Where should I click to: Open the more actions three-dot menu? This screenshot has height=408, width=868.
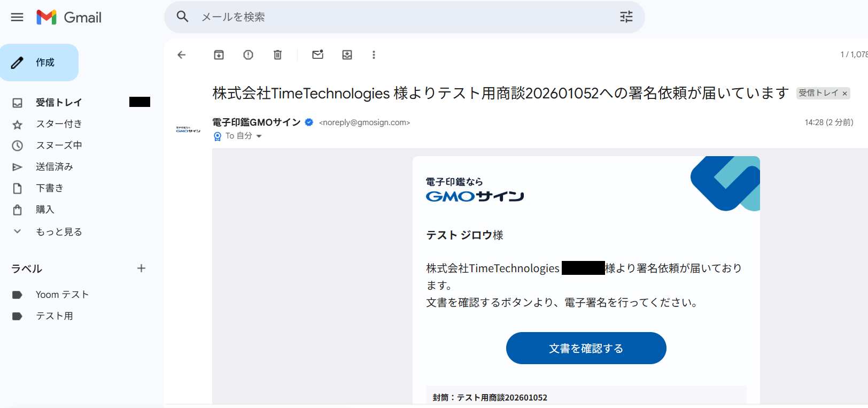374,55
